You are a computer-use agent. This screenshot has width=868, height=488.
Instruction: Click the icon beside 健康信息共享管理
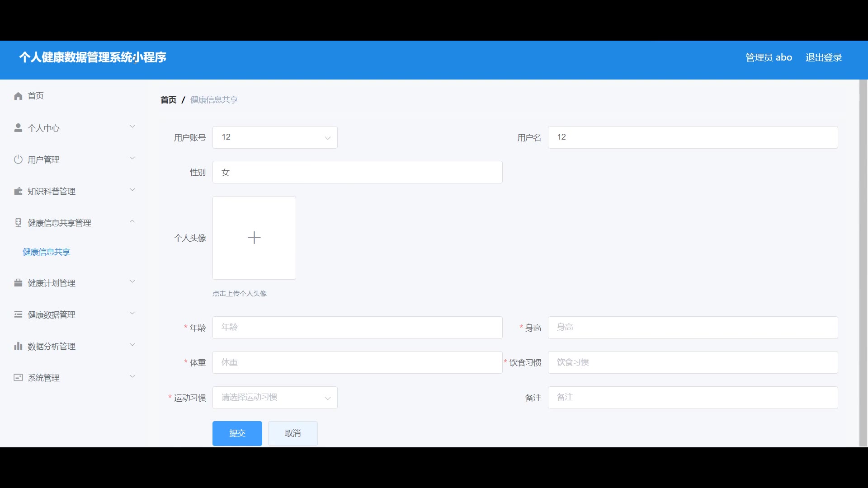coord(18,223)
